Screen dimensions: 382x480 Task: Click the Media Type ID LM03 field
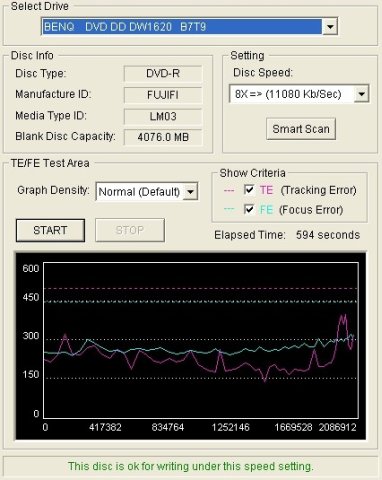(x=163, y=116)
